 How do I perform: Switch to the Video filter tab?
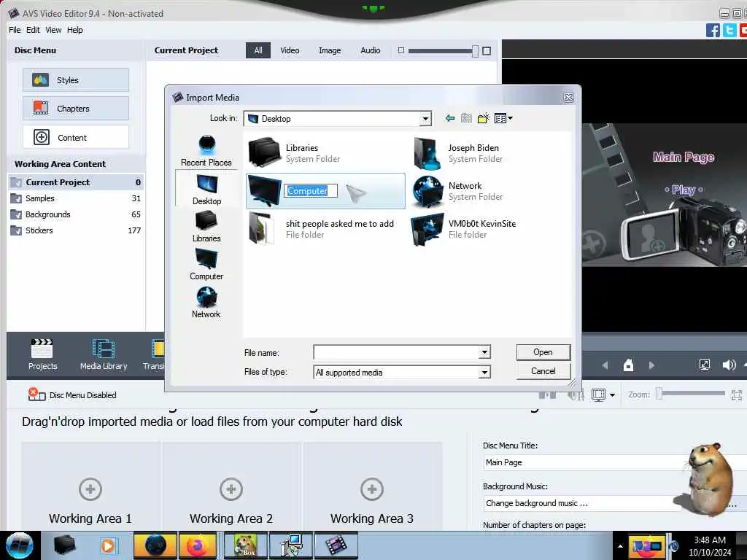[290, 50]
